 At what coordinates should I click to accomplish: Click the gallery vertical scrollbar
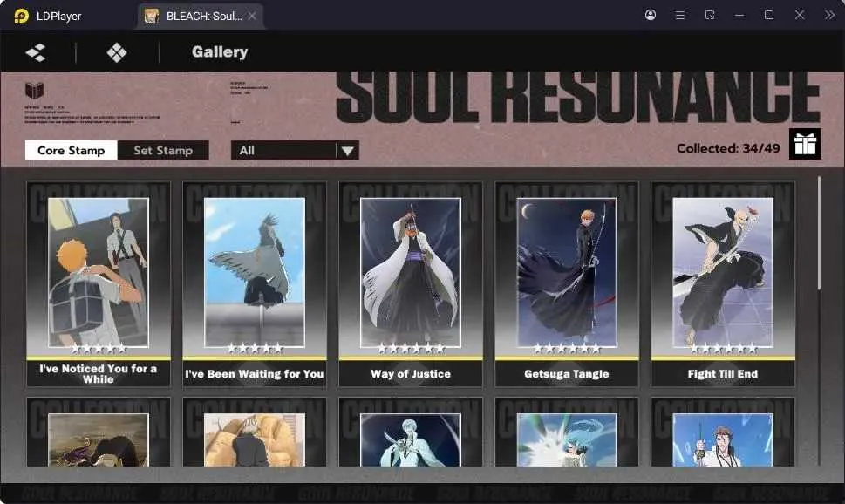(x=819, y=233)
